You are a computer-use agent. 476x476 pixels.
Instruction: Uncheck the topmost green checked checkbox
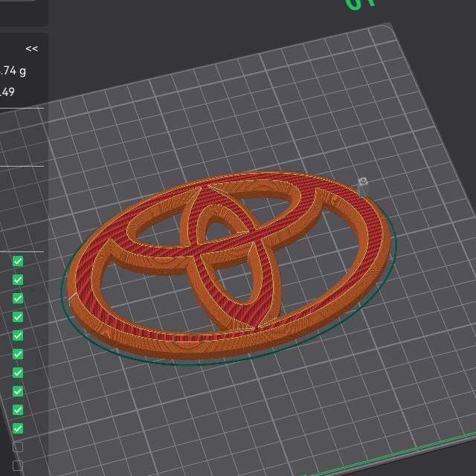coord(18,261)
